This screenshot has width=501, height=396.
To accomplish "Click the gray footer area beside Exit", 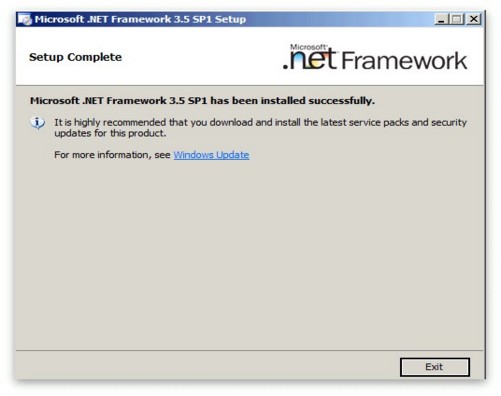I will point(207,365).
